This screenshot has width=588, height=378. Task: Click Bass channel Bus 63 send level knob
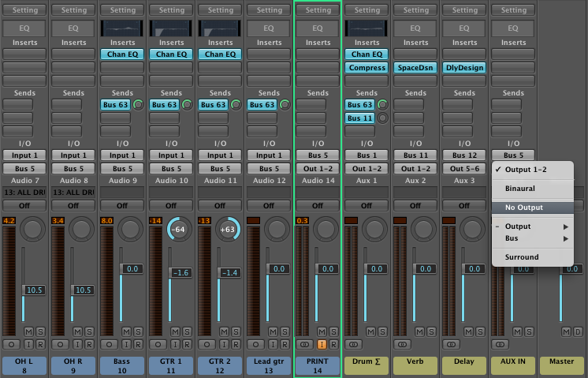[139, 105]
